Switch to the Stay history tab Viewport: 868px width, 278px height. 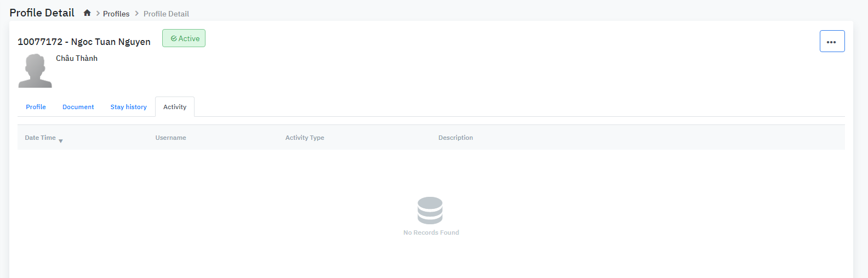click(x=128, y=107)
